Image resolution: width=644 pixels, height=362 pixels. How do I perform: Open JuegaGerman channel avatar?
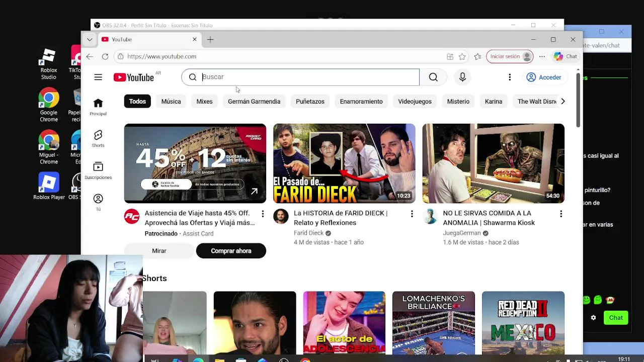pos(430,217)
